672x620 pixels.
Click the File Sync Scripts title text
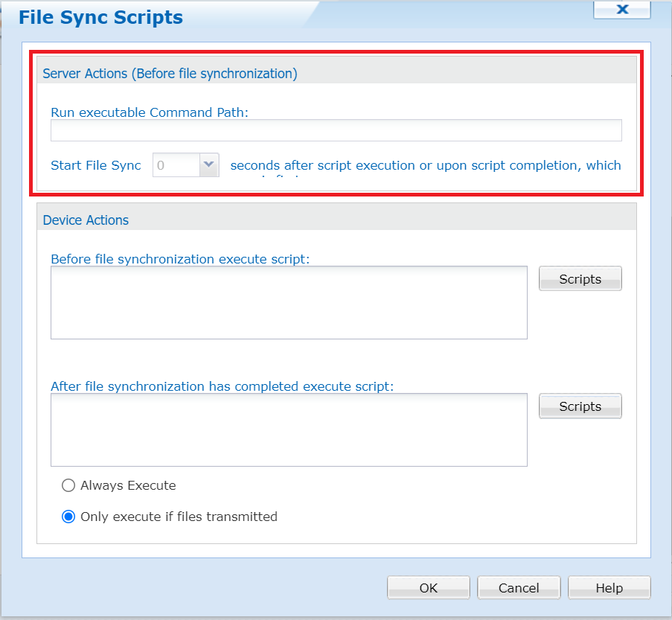pos(100,16)
